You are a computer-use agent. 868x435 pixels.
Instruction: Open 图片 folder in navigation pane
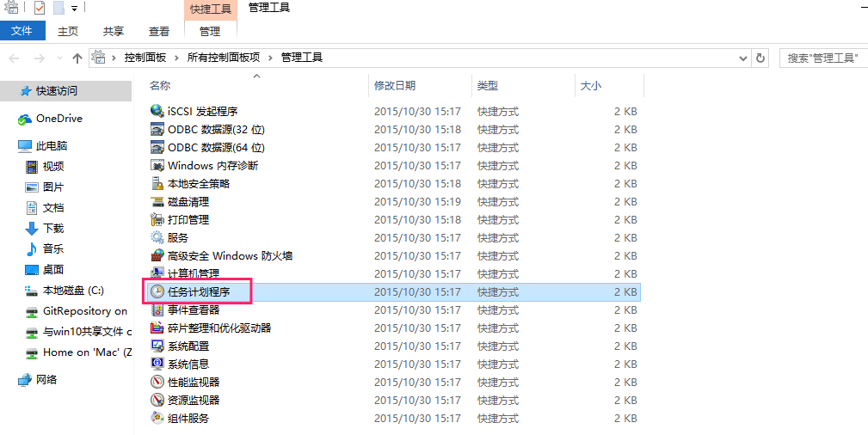pos(53,187)
